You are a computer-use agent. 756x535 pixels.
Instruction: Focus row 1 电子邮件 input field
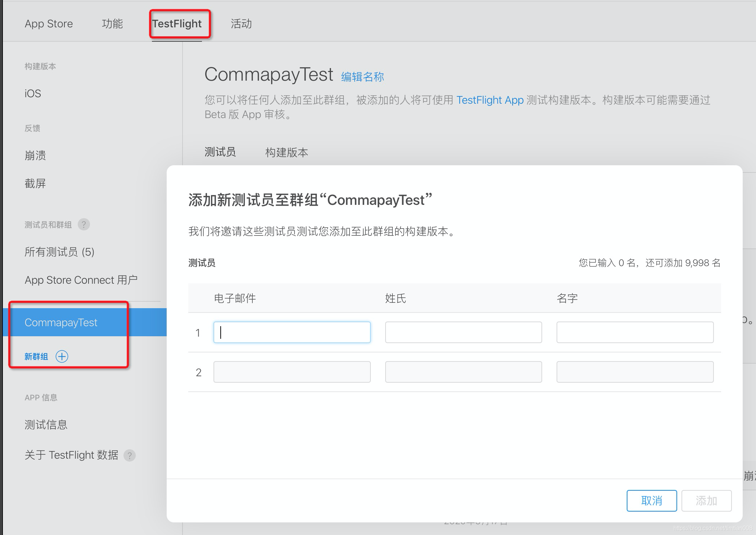click(x=292, y=332)
